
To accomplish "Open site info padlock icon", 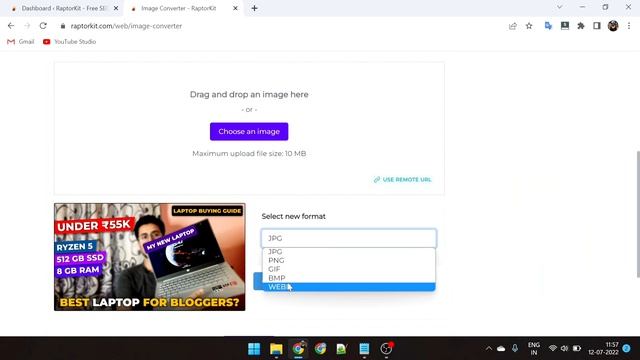I will click(x=62, y=26).
